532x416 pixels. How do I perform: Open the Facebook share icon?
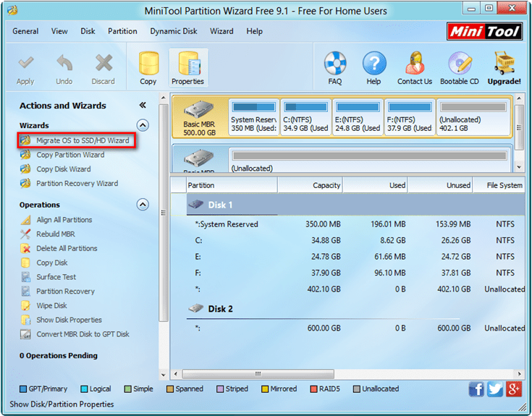[x=476, y=389]
